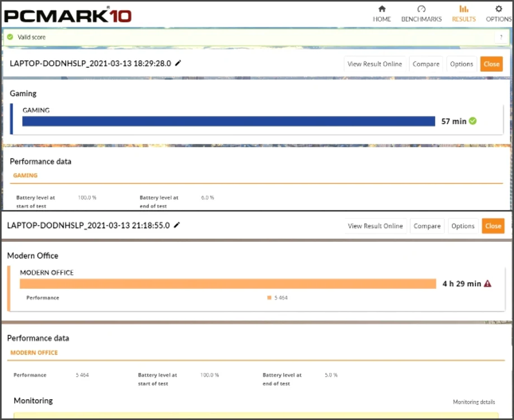Click the orange Performance legend square
This screenshot has height=420, width=514.
pos(269,298)
